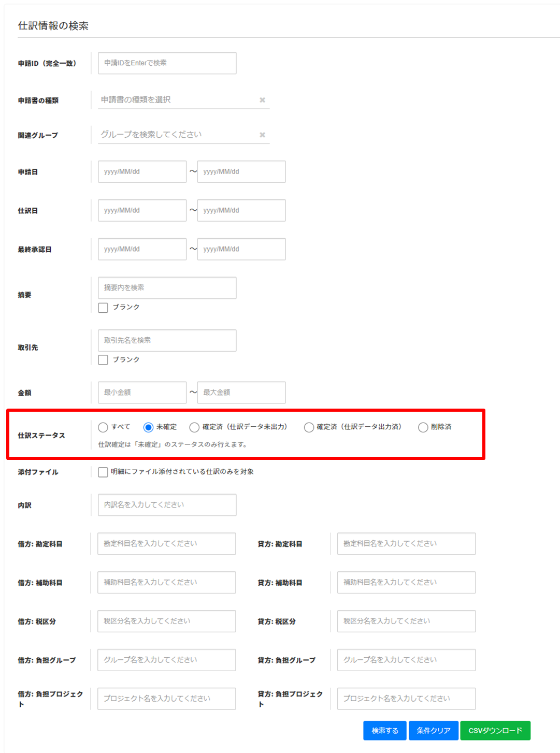Select the 削除済 status radio button
Image resolution: width=560 pixels, height=753 pixels.
pyautogui.click(x=423, y=427)
